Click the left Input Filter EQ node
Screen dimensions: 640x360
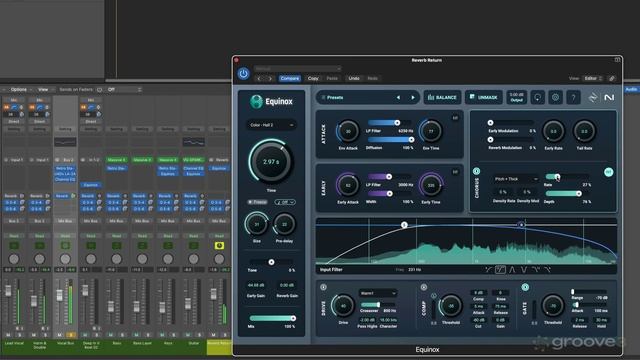point(404,225)
